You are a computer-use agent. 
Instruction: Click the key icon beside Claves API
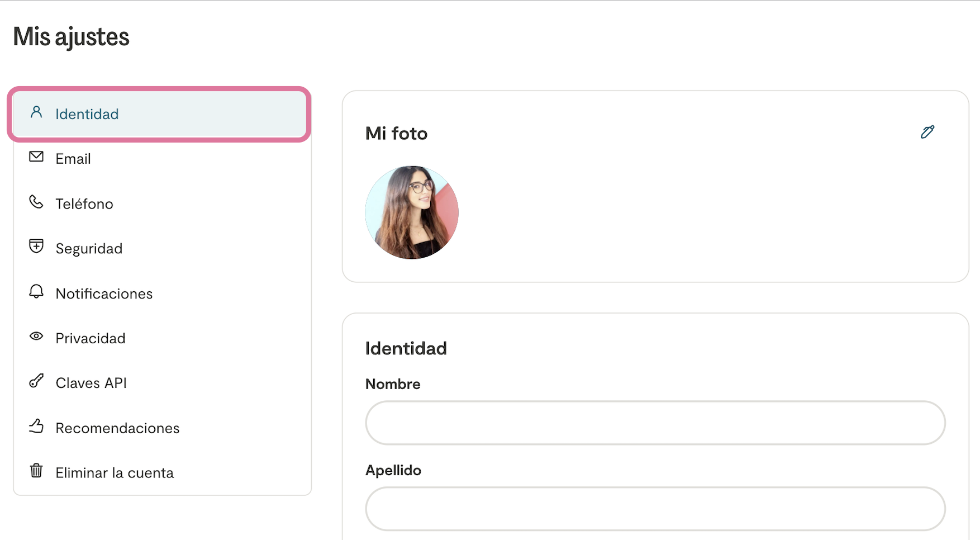36,381
